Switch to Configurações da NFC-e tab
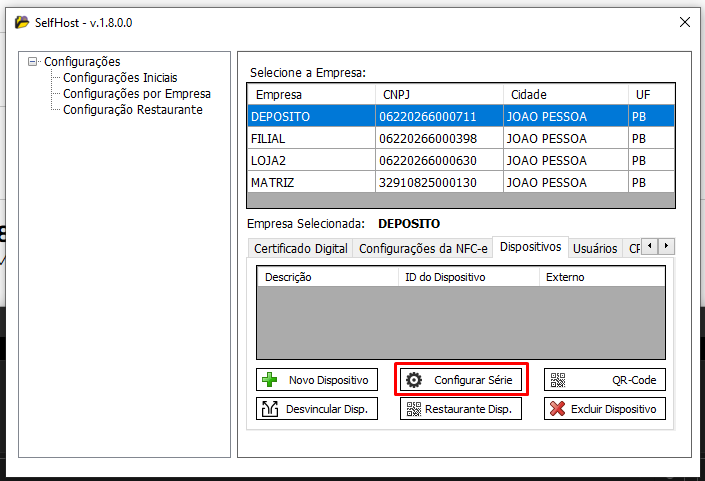Viewport: 705px width, 481px height. [423, 248]
